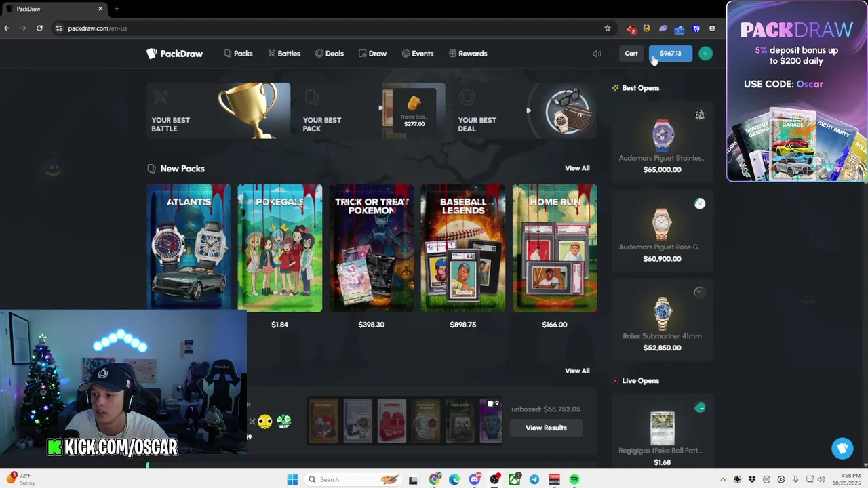Open the user profile avatar
The height and width of the screenshot is (488, 868).
[x=705, y=54]
